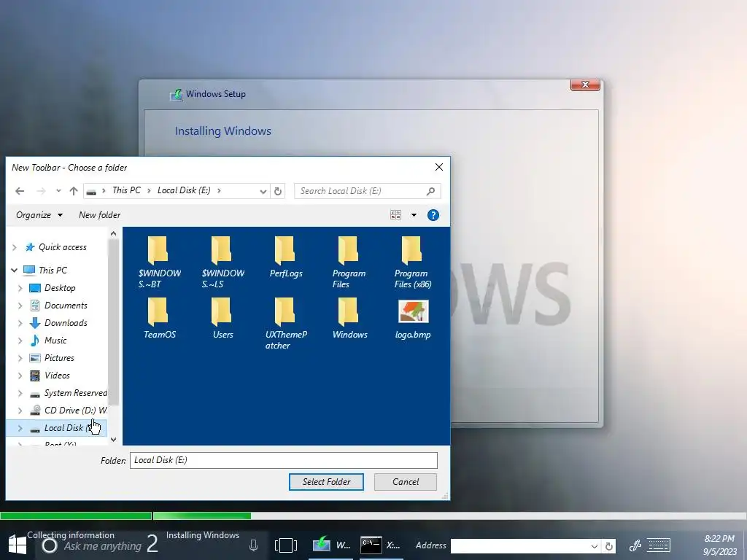Expand the Pictures tree node
The image size is (747, 560).
[20, 358]
